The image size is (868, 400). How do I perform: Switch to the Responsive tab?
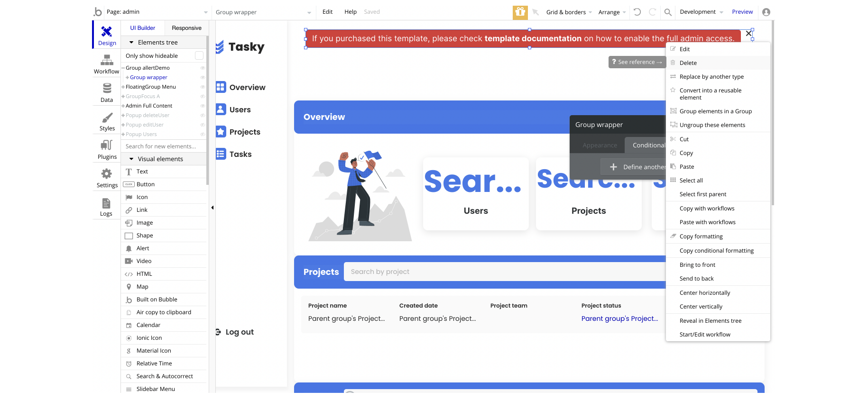[x=186, y=28]
